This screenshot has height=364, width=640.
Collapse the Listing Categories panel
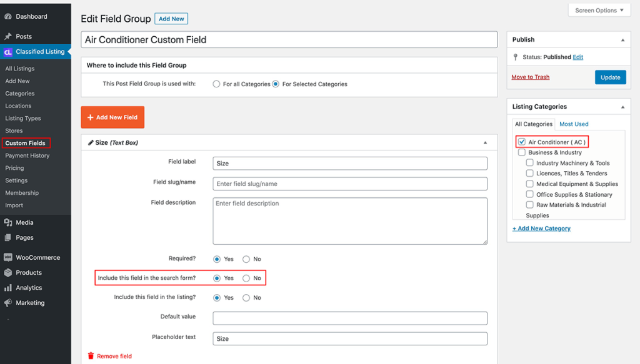coord(623,107)
